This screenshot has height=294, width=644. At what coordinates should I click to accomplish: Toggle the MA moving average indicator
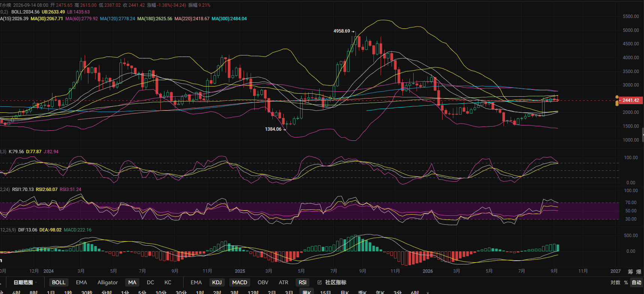pyautogui.click(x=132, y=282)
